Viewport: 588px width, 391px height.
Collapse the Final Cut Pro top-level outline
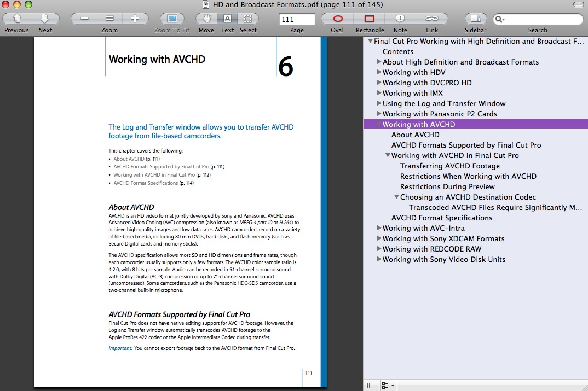[370, 41]
